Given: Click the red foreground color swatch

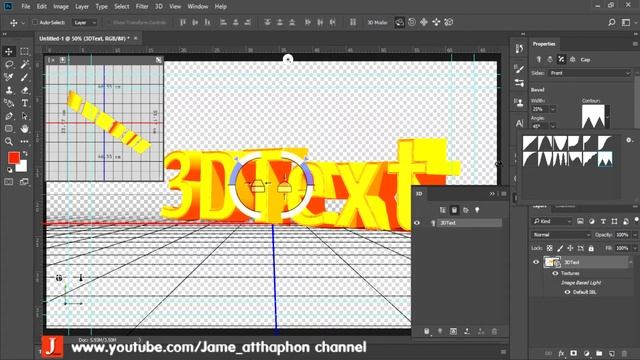Looking at the screenshot, I should click(x=13, y=158).
